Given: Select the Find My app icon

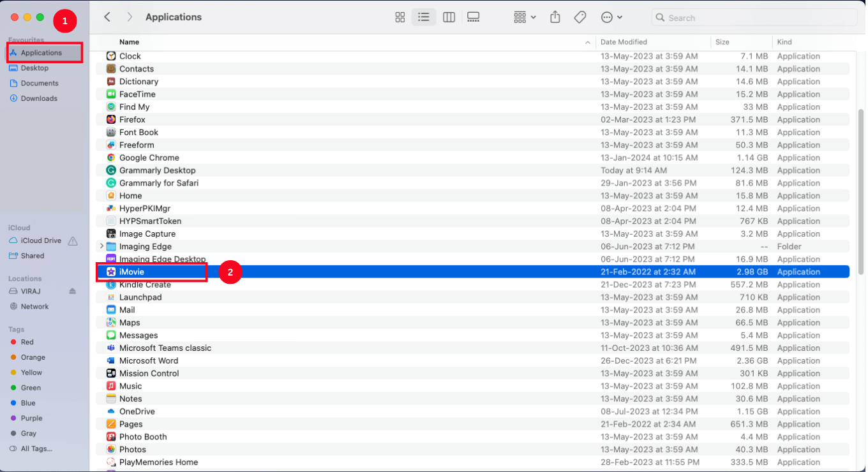Looking at the screenshot, I should (x=111, y=107).
